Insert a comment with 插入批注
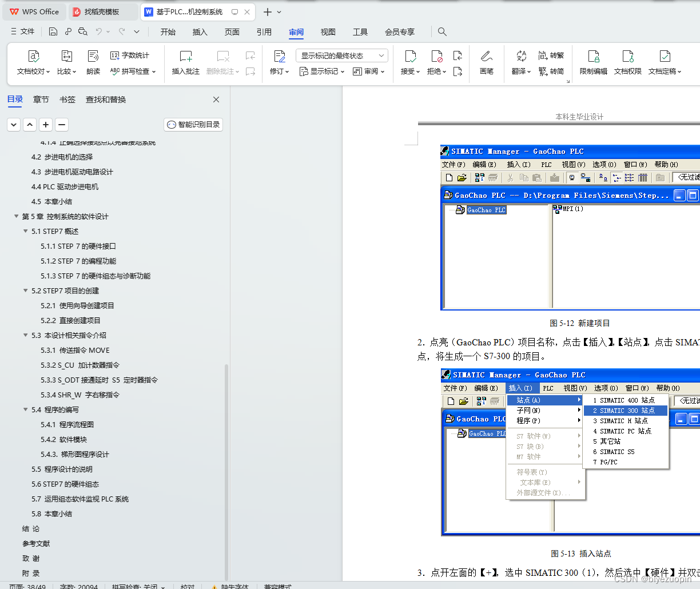The image size is (700, 589). pos(186,62)
